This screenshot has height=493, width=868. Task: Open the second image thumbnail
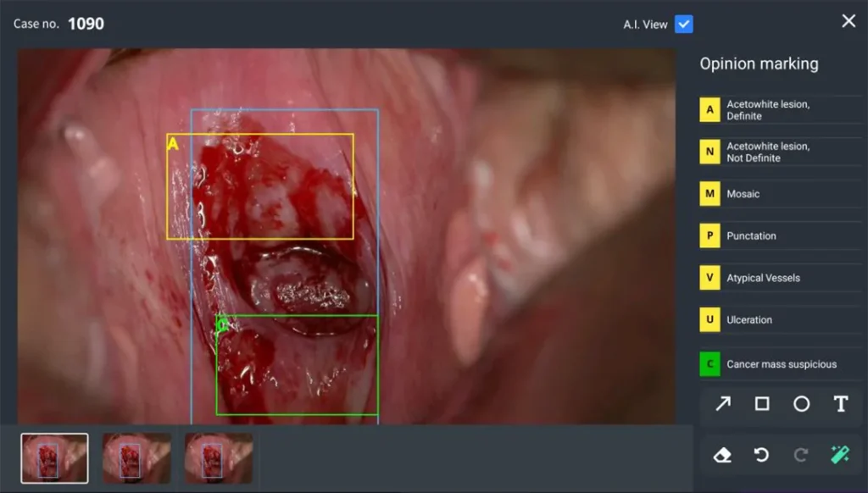tap(136, 458)
